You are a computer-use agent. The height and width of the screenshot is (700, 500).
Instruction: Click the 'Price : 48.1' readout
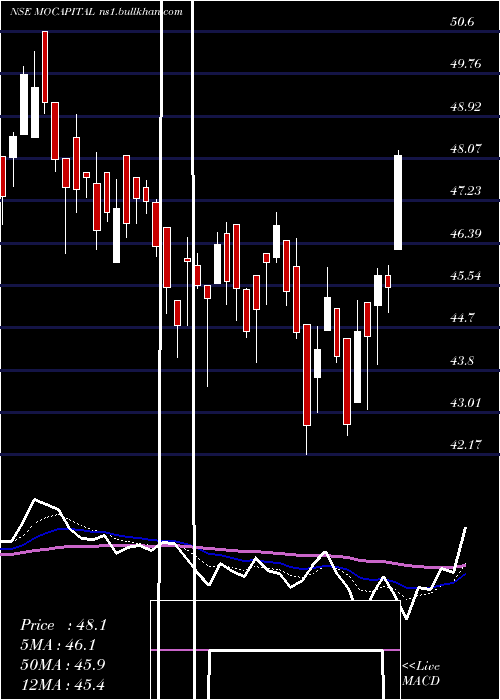(x=63, y=625)
